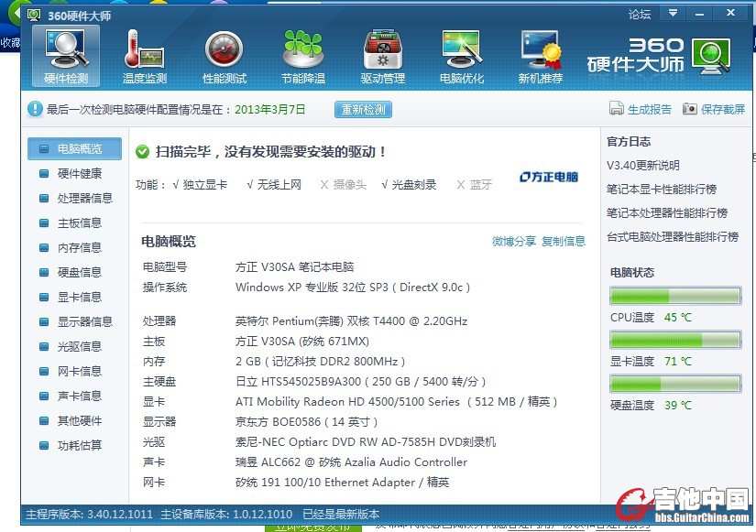Viewport: 756px width, 532px height.
Task: Launch the 性能测试 performance test icon
Action: (x=225, y=49)
